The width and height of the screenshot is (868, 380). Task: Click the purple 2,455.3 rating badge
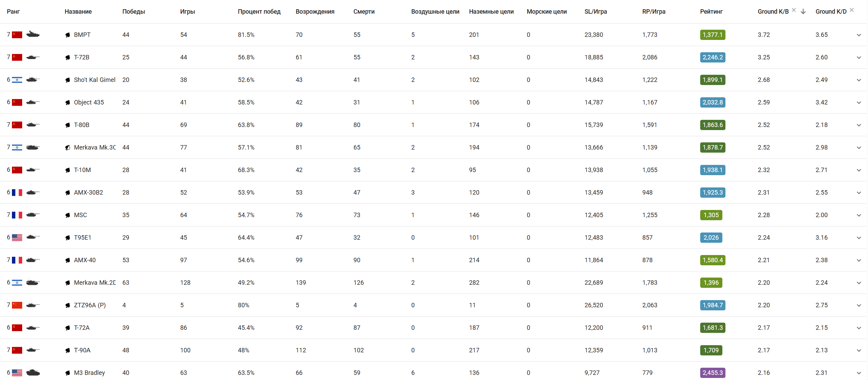point(712,372)
